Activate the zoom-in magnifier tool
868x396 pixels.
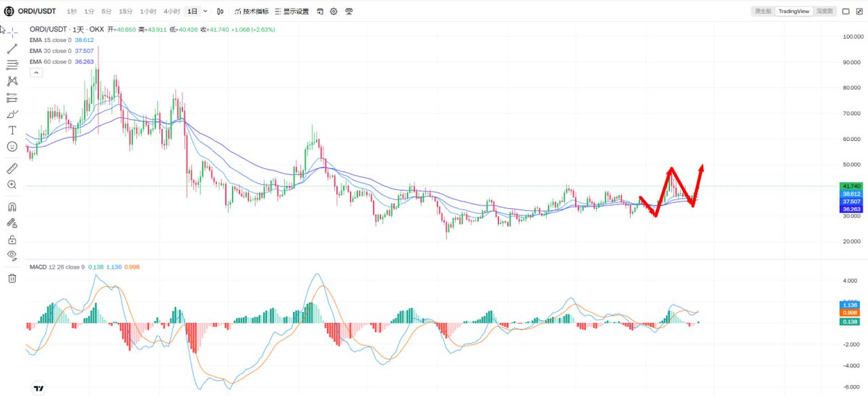[x=12, y=185]
